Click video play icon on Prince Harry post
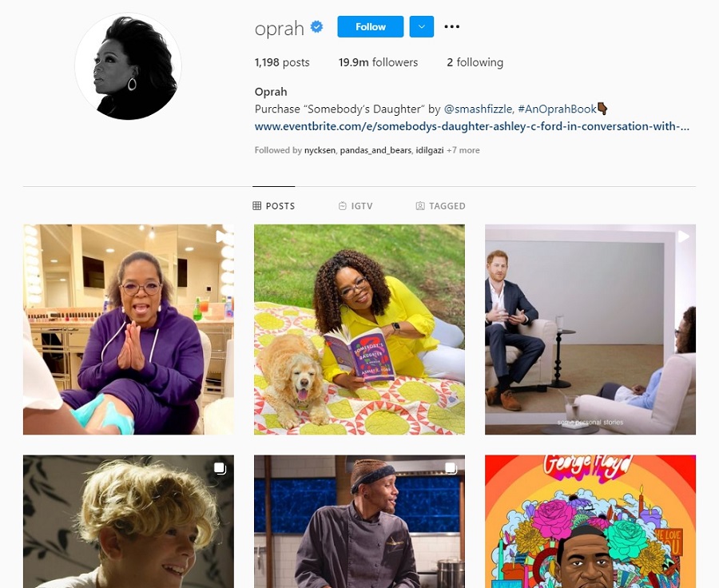Viewport: 719px width, 588px height. (x=683, y=236)
